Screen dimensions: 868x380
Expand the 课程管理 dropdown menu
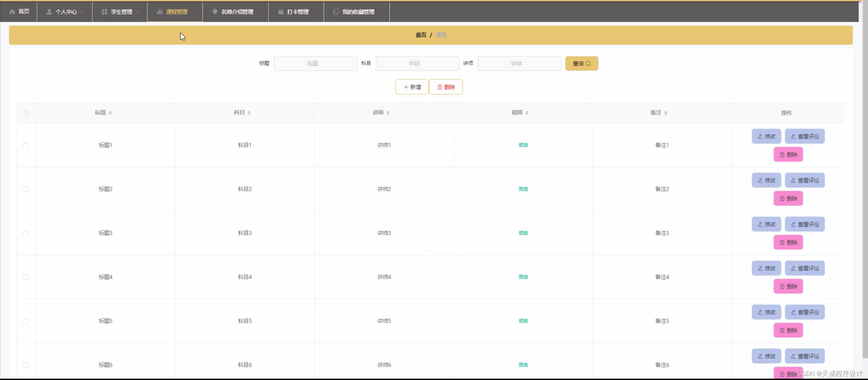192,12
